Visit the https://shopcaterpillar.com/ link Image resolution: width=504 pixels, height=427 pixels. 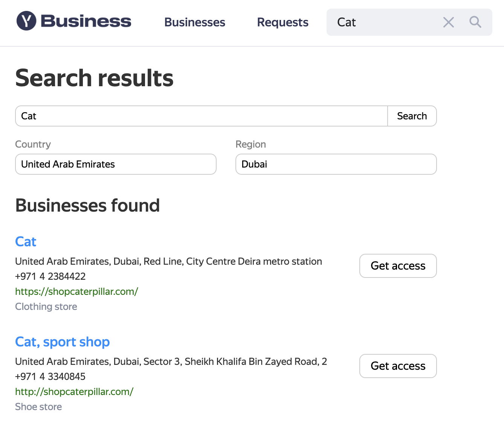pos(76,291)
